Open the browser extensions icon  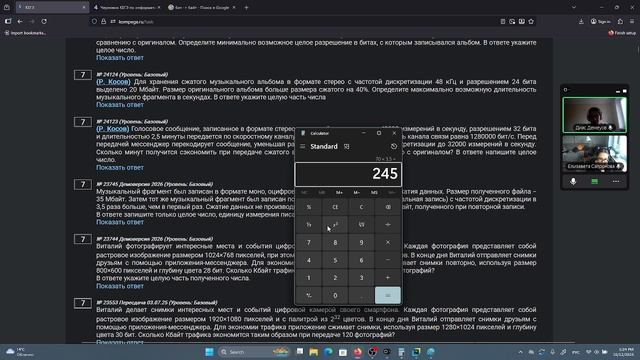620,21
